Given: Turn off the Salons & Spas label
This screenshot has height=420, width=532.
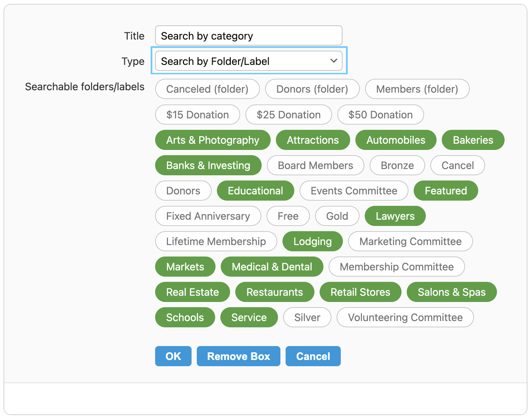Looking at the screenshot, I should pyautogui.click(x=451, y=292).
